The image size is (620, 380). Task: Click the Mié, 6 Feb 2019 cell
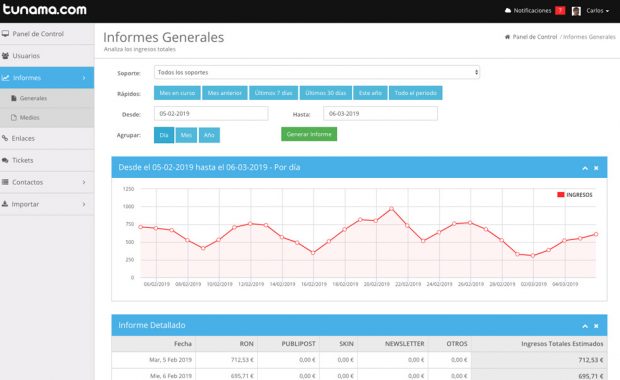coord(153,375)
